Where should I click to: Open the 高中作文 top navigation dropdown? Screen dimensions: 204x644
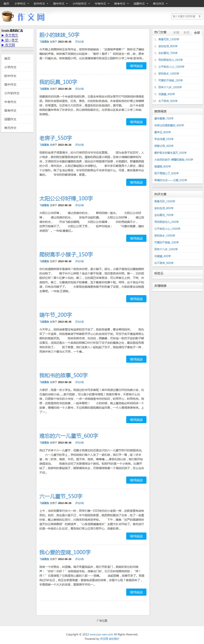(x=60, y=3)
